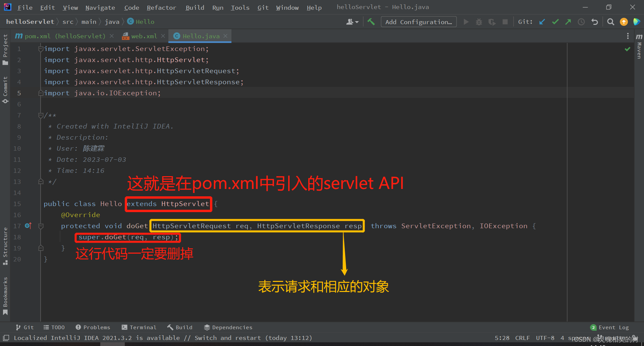Open the Maven tool window
644x346 pixels.
tap(639, 46)
